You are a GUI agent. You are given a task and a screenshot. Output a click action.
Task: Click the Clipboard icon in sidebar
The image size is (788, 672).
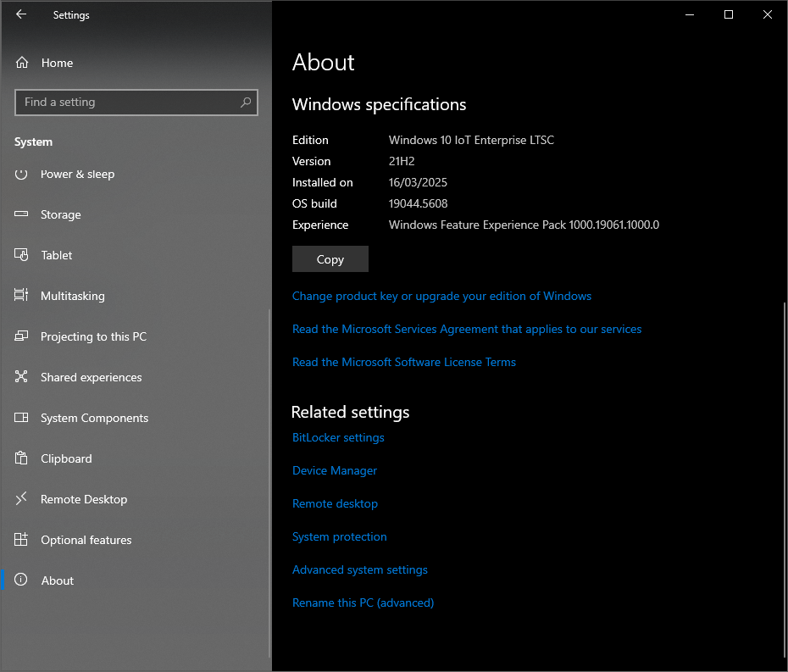pyautogui.click(x=22, y=458)
